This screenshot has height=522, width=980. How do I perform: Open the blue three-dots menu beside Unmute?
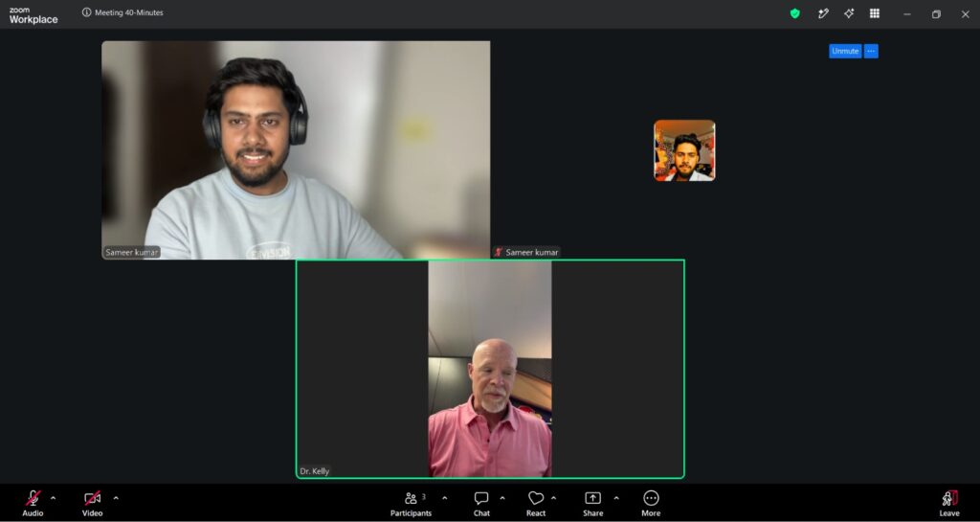(871, 52)
